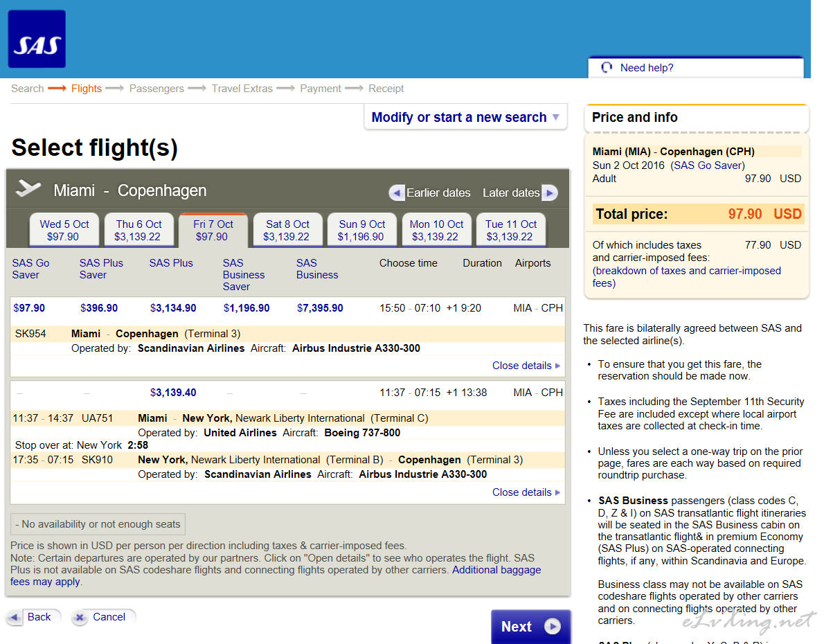Click flight number UA751
The image size is (824, 644).
(x=97, y=418)
